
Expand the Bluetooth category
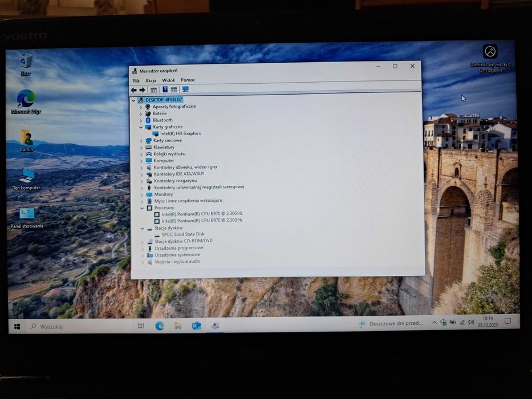[x=141, y=121]
